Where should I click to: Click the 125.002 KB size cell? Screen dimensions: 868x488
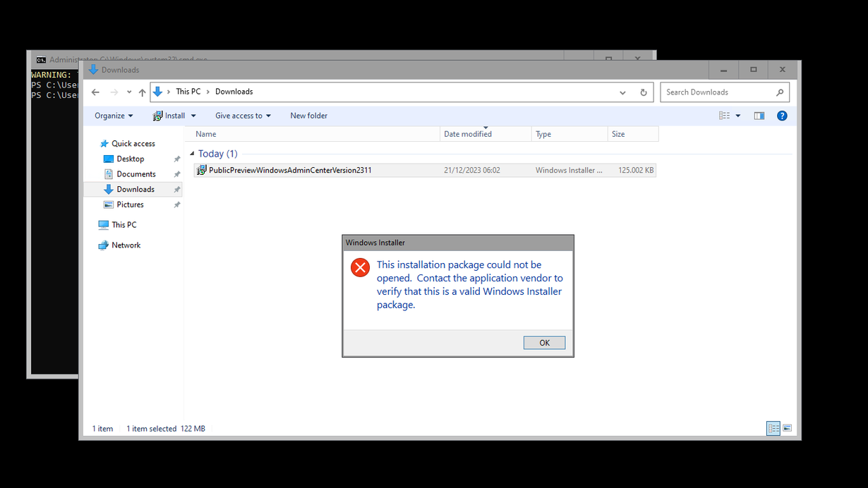pyautogui.click(x=635, y=170)
